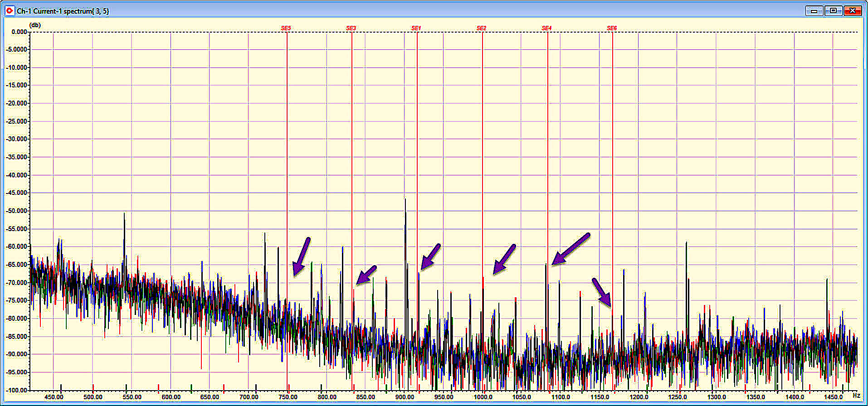Click the -10.000 y-axis value
The width and height of the screenshot is (868, 406).
[x=17, y=68]
